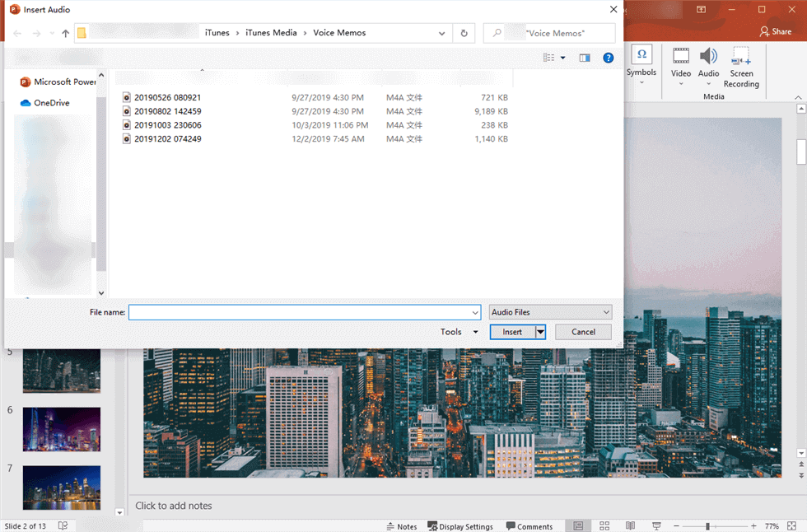
Task: Switch to Slide Sorter view
Action: point(604,526)
